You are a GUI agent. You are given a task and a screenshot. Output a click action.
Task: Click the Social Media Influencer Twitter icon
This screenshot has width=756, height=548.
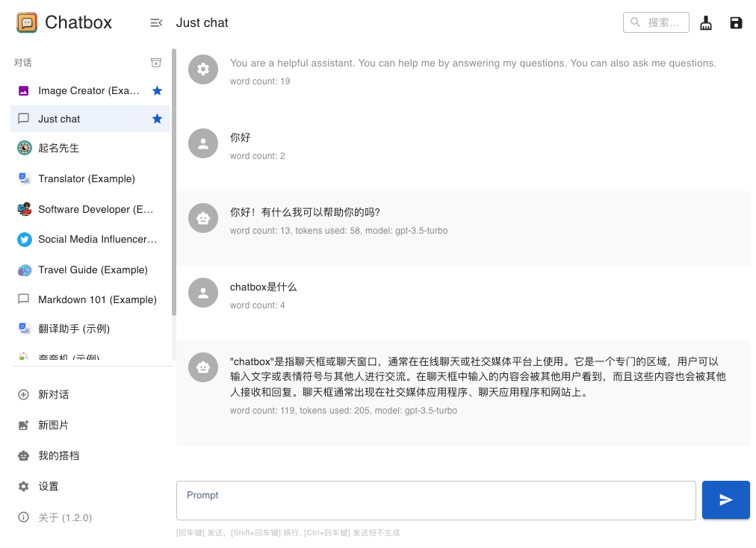coord(25,240)
